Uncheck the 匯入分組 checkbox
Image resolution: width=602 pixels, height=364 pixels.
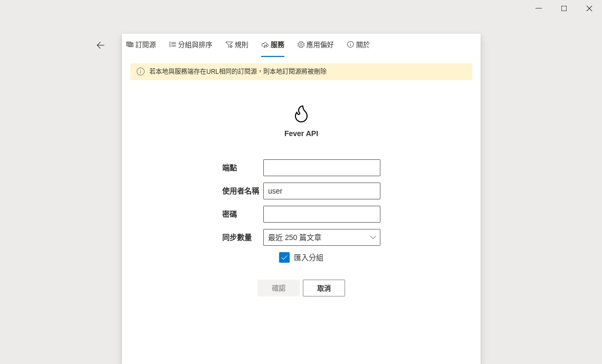[x=284, y=257]
